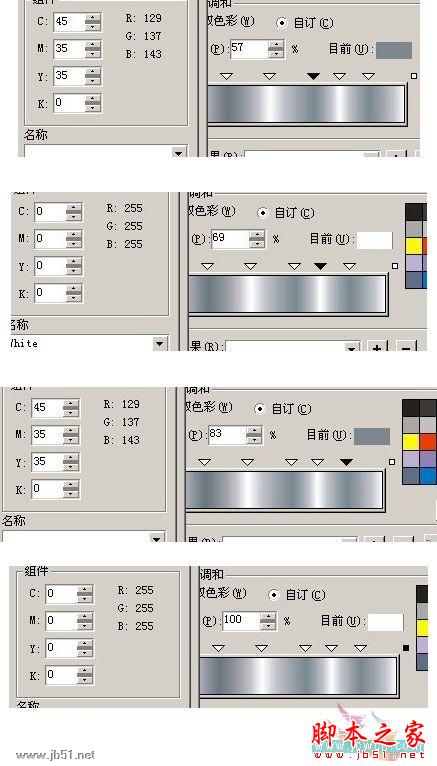Viewport: 437px width, 766px height.
Task: Click the gray 目前 color swatch in the 57% dialog
Action: tap(394, 50)
